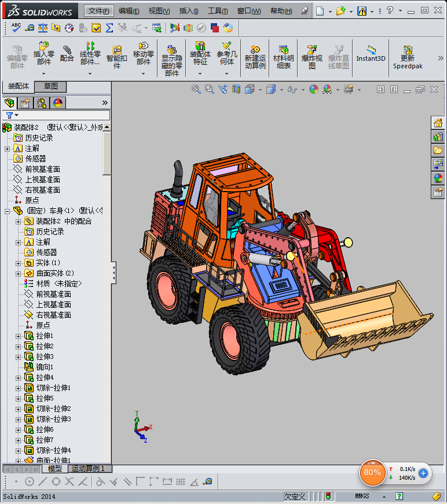Open the 编辑(E) menu
This screenshot has height=504, width=447.
coord(129,11)
